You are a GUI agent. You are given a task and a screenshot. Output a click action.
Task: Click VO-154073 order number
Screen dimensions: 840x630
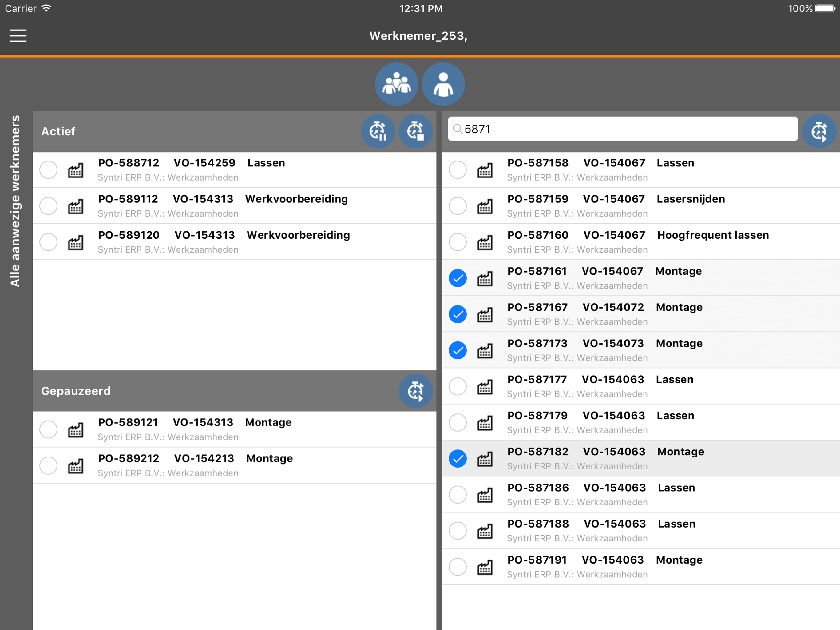tap(613, 344)
